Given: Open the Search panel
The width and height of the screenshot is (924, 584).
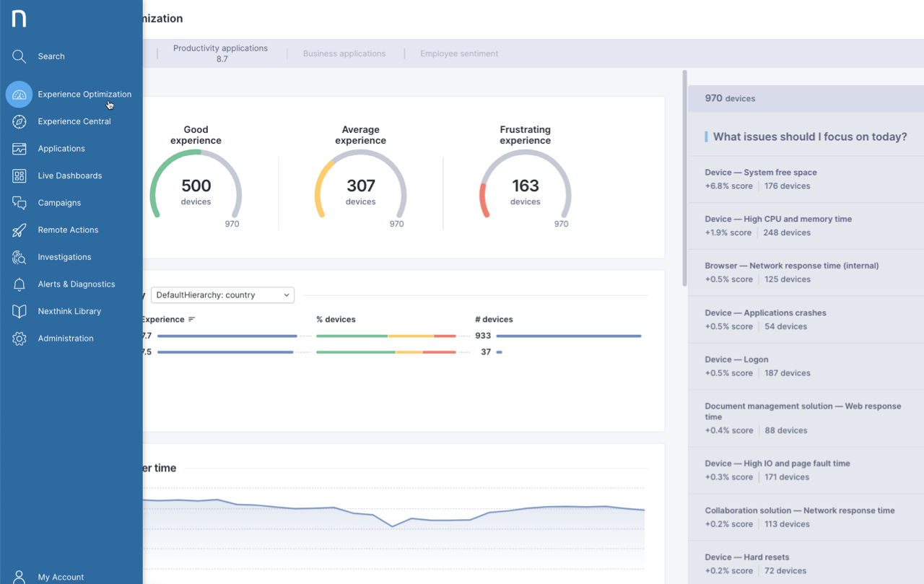Looking at the screenshot, I should (19, 56).
